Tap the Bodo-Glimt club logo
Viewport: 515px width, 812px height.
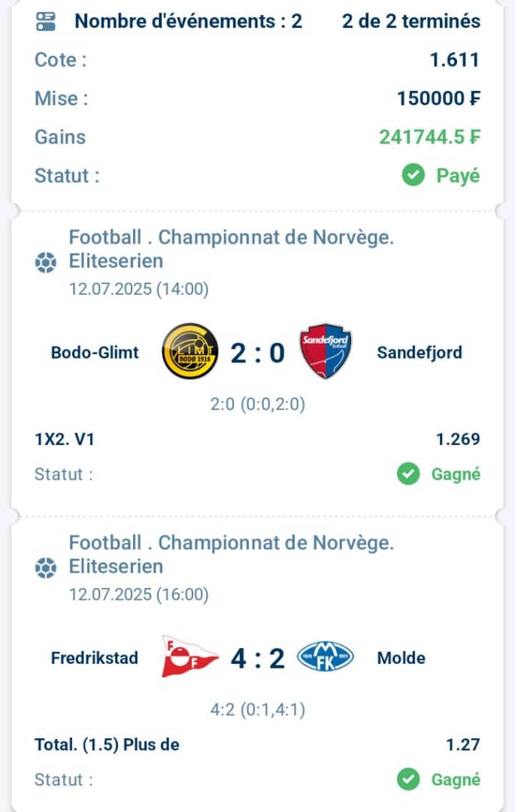(190, 351)
